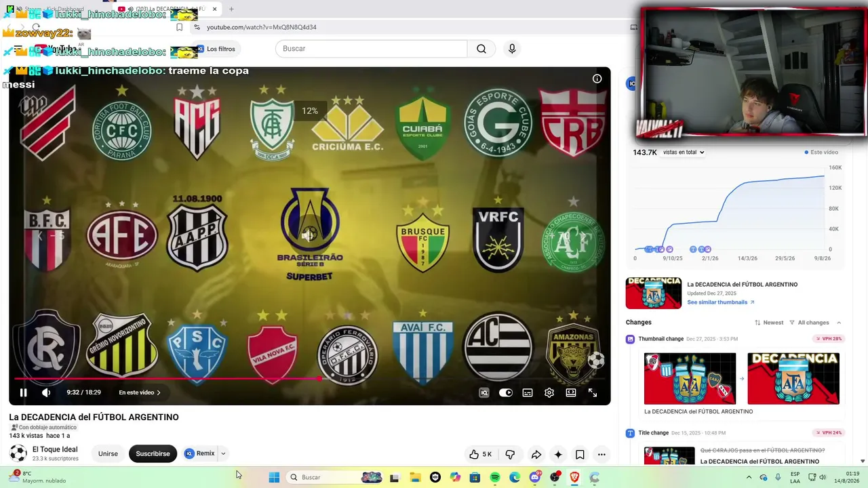The height and width of the screenshot is (488, 868).
Task: Mute the video volume speaker icon
Action: pos(46,392)
